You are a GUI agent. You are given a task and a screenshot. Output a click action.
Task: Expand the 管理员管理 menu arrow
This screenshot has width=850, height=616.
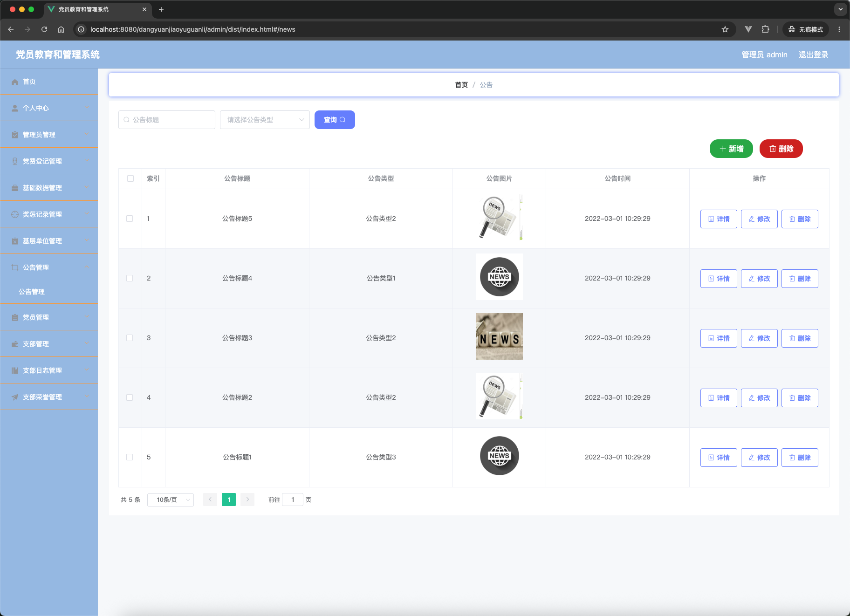point(86,135)
